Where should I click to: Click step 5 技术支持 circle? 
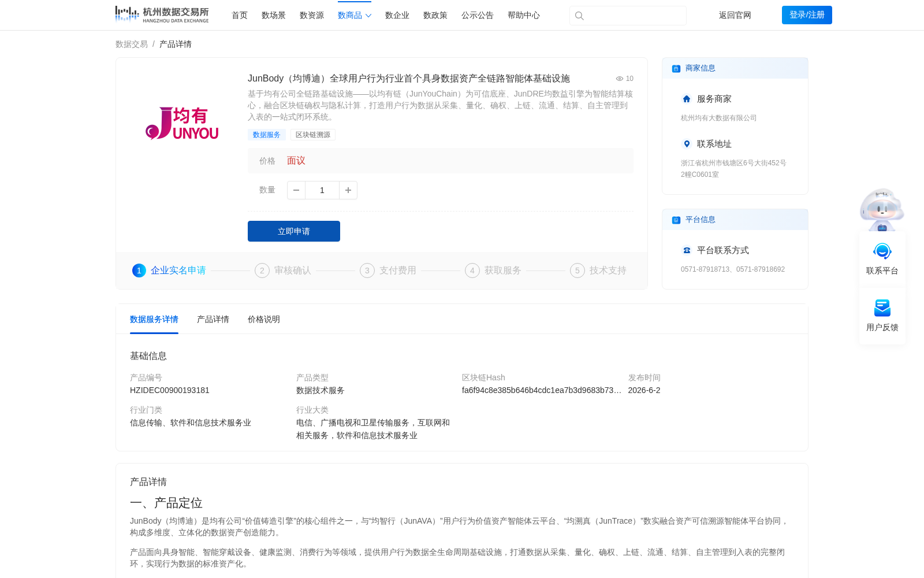577,271
